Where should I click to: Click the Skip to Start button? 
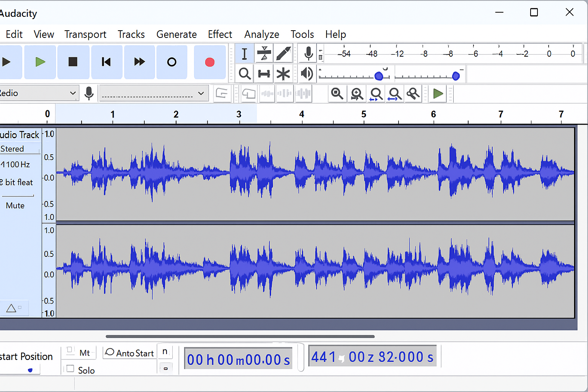(x=106, y=62)
